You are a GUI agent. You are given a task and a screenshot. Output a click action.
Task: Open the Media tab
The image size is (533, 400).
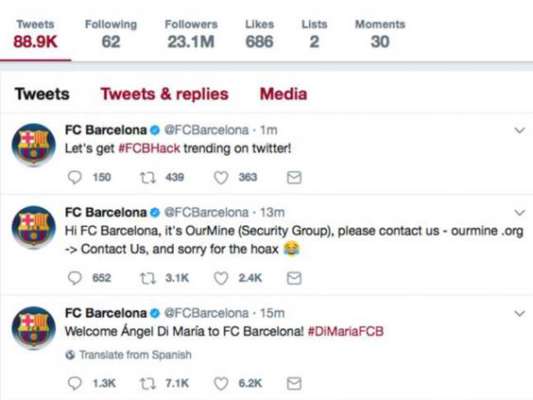283,94
